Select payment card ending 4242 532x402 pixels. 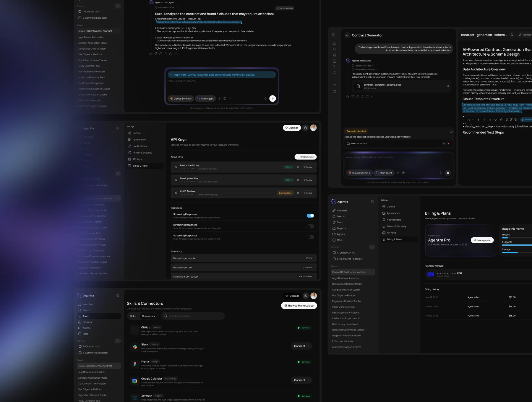point(478,274)
